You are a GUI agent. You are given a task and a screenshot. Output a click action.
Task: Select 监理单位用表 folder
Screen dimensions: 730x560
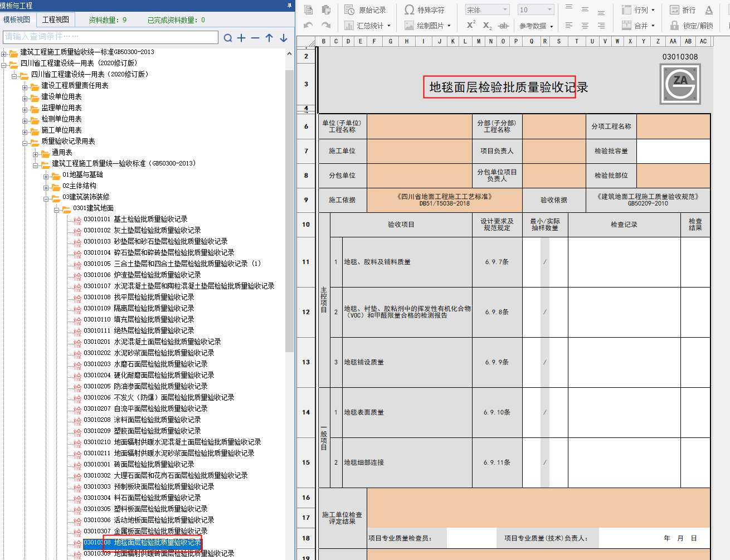click(61, 108)
